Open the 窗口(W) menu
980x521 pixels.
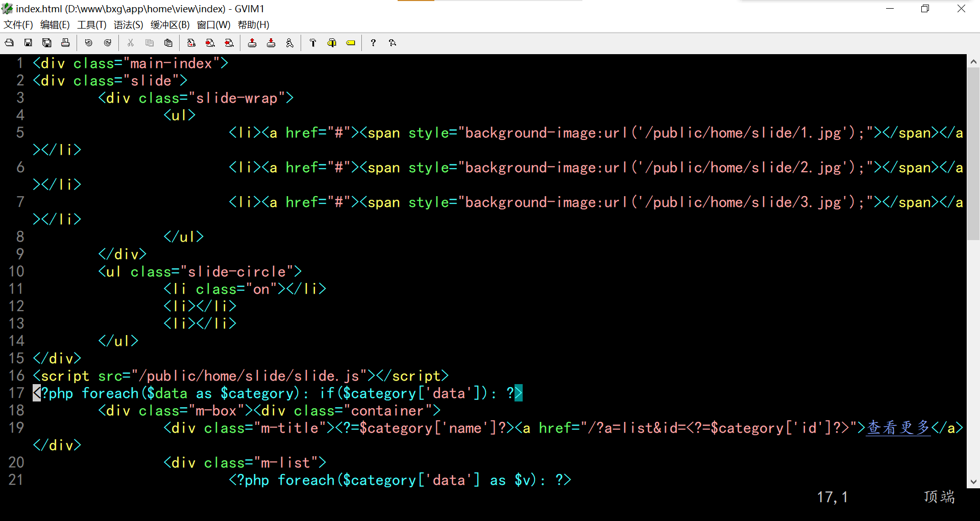click(214, 25)
